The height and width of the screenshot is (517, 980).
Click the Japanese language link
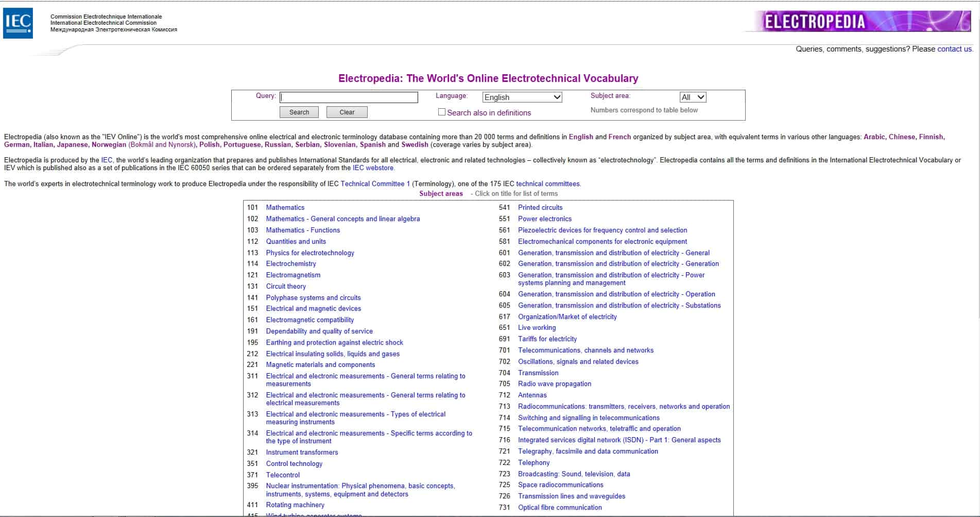72,144
